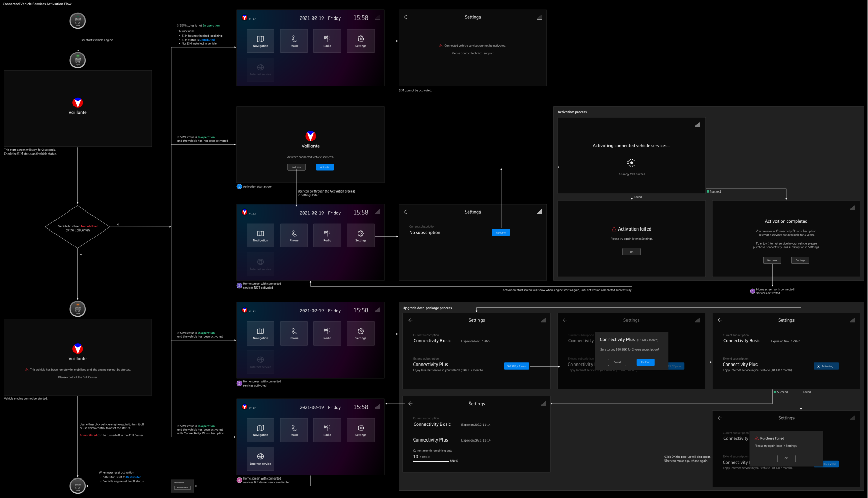Cancel the Connectivity Plus payment dialog

617,362
